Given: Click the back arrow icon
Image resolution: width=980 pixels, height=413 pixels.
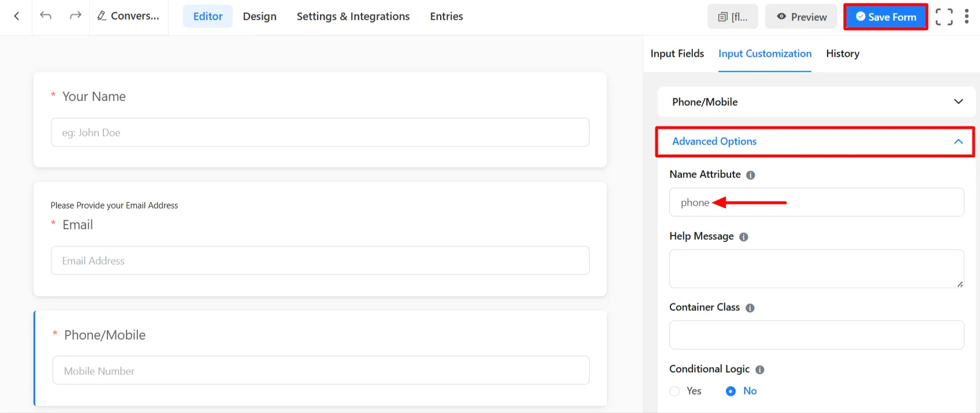Looking at the screenshot, I should [x=16, y=16].
